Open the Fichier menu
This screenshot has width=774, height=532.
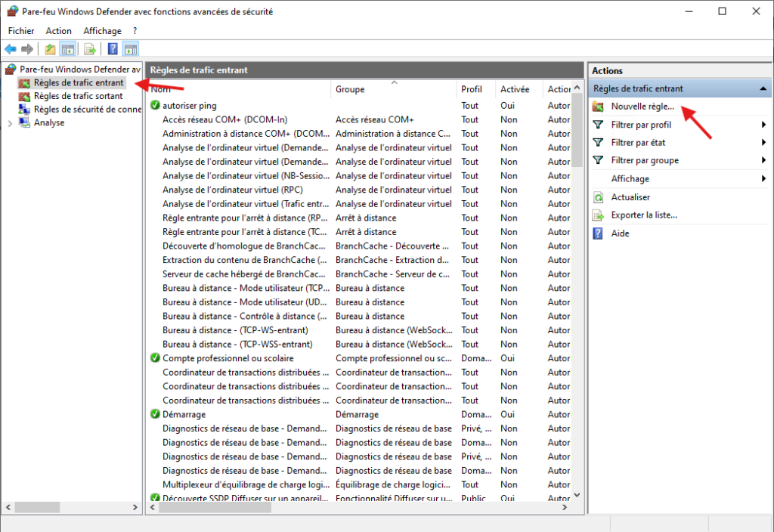click(x=20, y=30)
